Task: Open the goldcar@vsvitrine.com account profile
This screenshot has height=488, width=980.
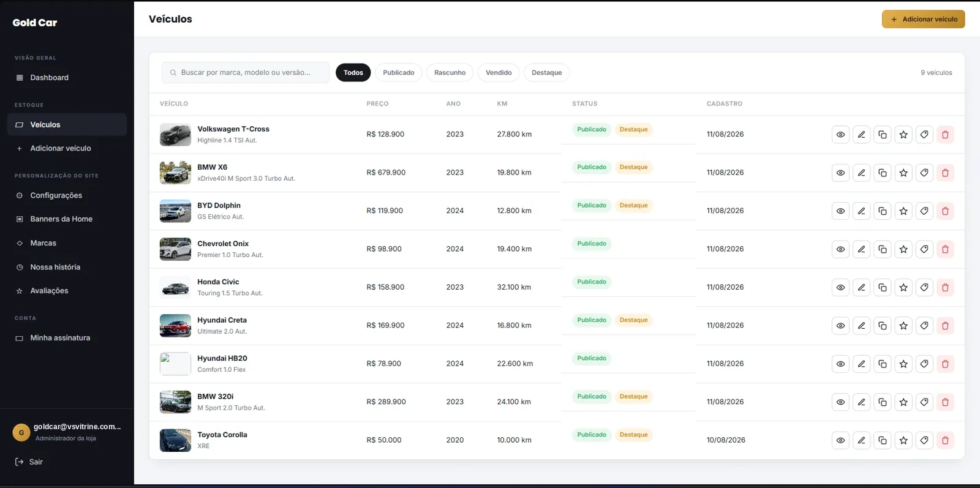Action: (67, 432)
